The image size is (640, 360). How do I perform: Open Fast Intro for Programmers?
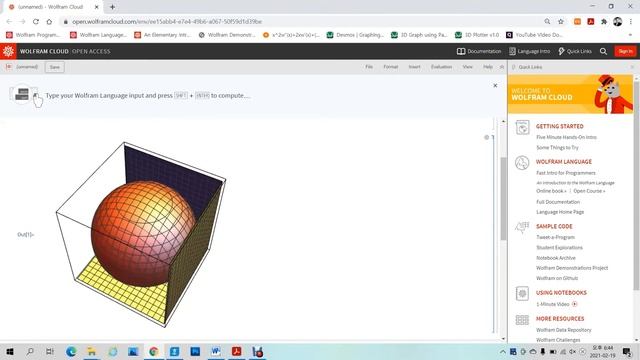(x=566, y=173)
